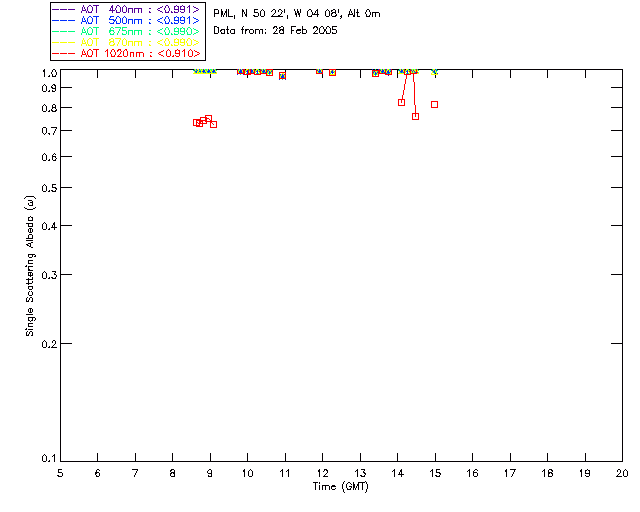Click the y-axis tick label 0.1
The image size is (640, 512).
pos(49,459)
